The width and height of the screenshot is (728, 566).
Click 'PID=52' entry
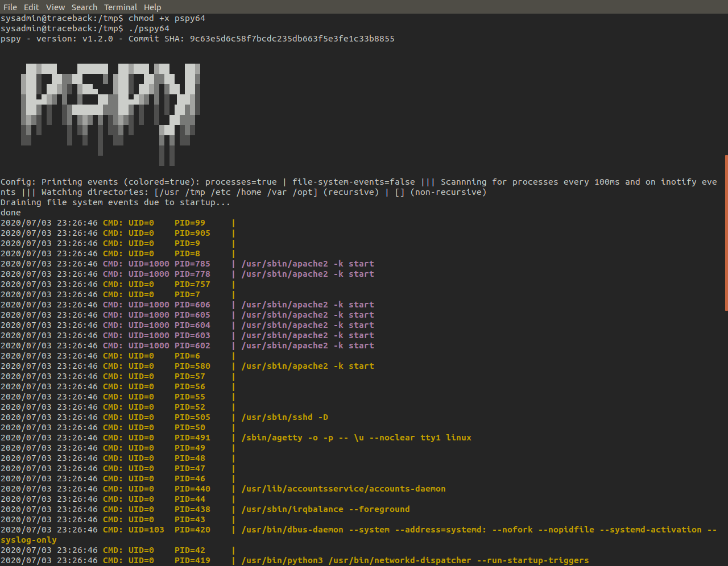pyautogui.click(x=190, y=407)
